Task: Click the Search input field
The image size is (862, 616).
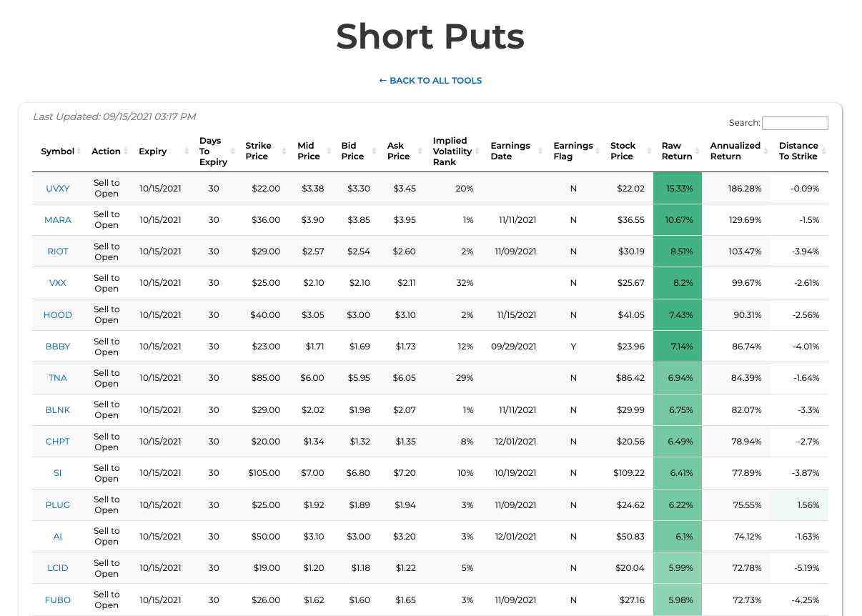Action: [x=795, y=123]
